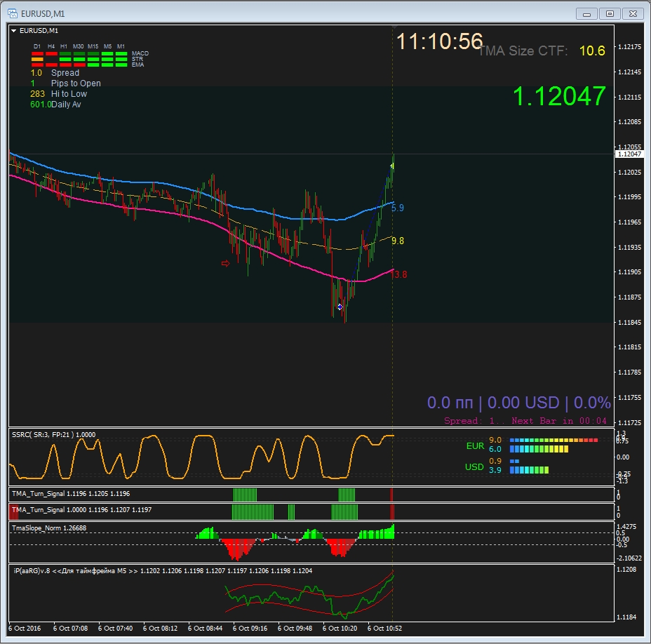Click the Next Bar in 00:04 text
Screen dimensions: 651x644
click(x=559, y=421)
